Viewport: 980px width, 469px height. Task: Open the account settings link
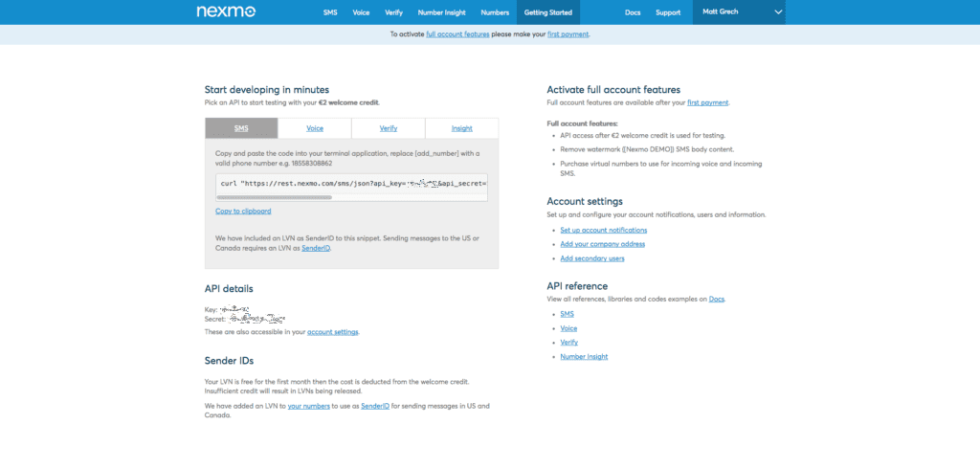(332, 332)
